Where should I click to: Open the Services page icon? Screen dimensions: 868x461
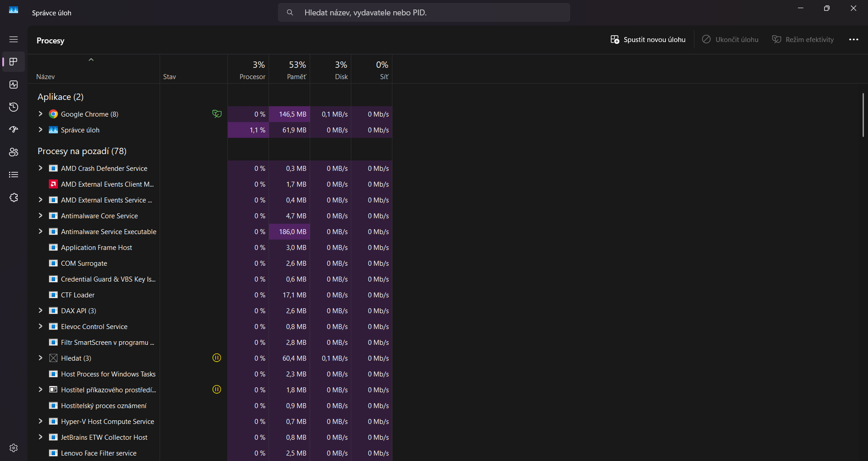[x=14, y=198]
